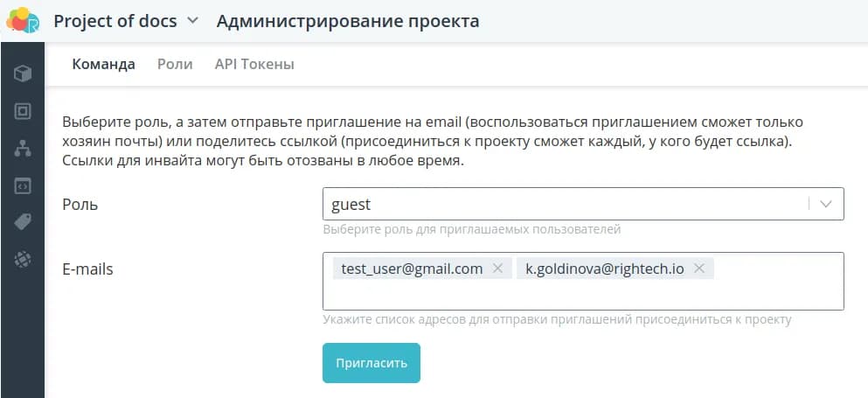Open the nested square sidebar icon
The image size is (868, 398).
23,111
